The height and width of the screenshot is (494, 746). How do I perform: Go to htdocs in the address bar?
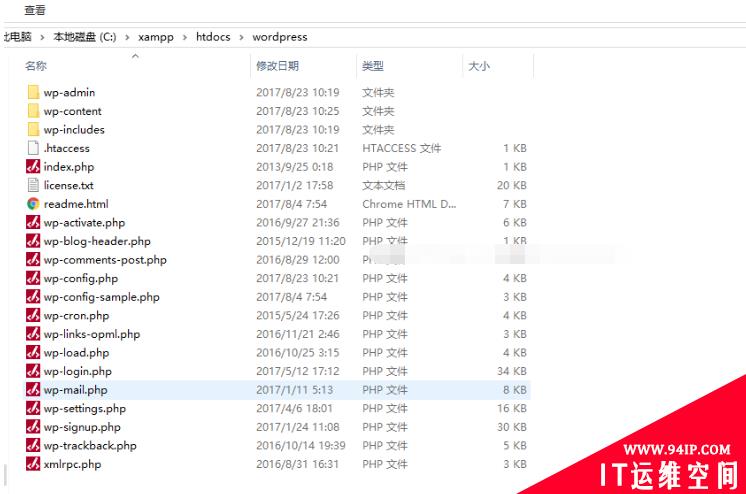coord(213,37)
